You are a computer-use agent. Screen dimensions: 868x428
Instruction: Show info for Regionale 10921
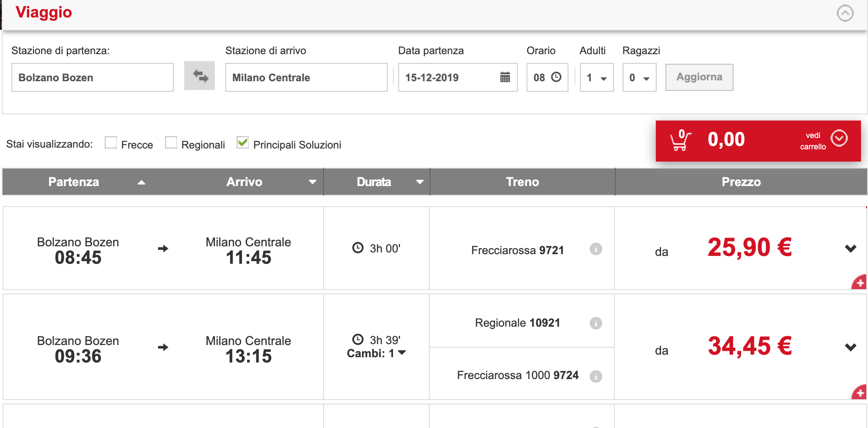tap(596, 323)
